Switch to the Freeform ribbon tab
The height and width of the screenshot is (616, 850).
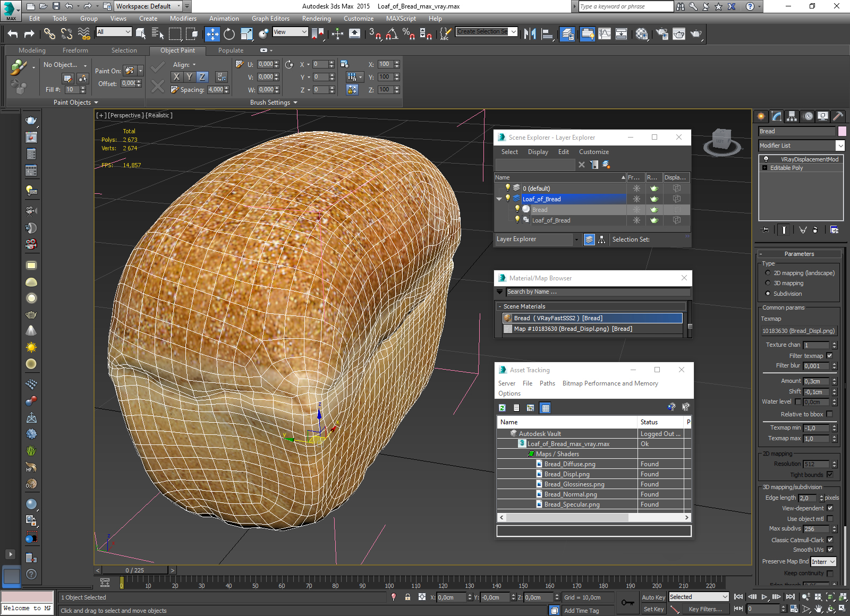[x=75, y=50]
